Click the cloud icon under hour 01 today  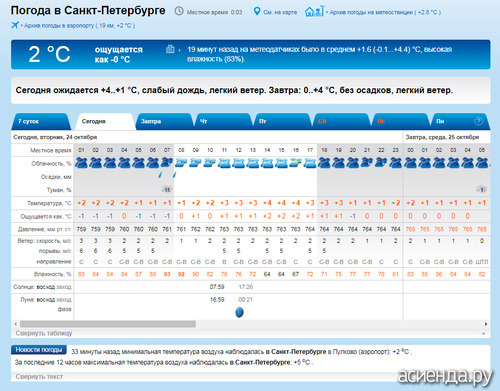81,163
